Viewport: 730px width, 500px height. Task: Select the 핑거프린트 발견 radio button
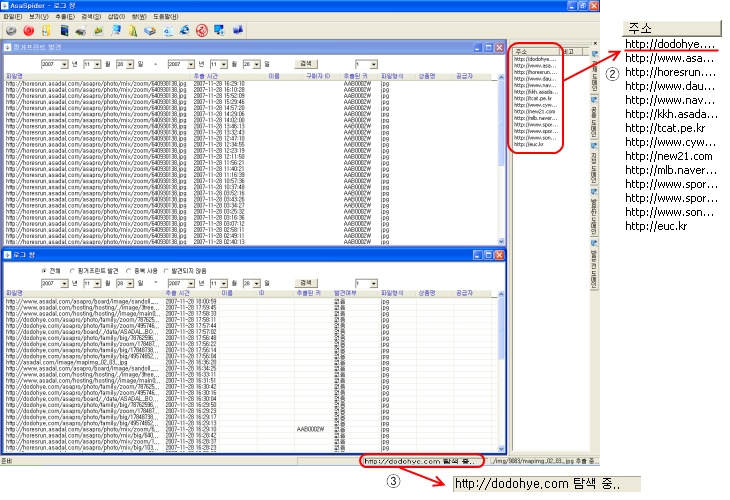coord(70,270)
